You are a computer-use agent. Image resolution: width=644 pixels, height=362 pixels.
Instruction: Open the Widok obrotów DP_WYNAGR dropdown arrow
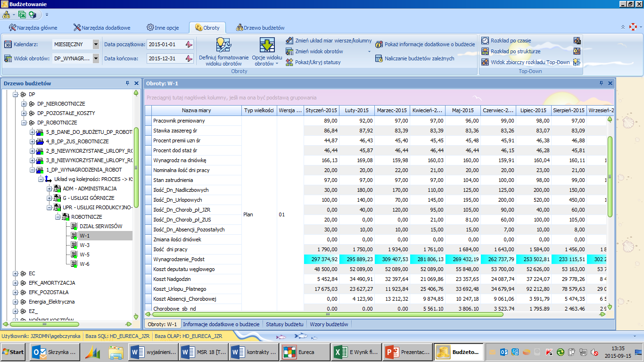click(x=96, y=58)
